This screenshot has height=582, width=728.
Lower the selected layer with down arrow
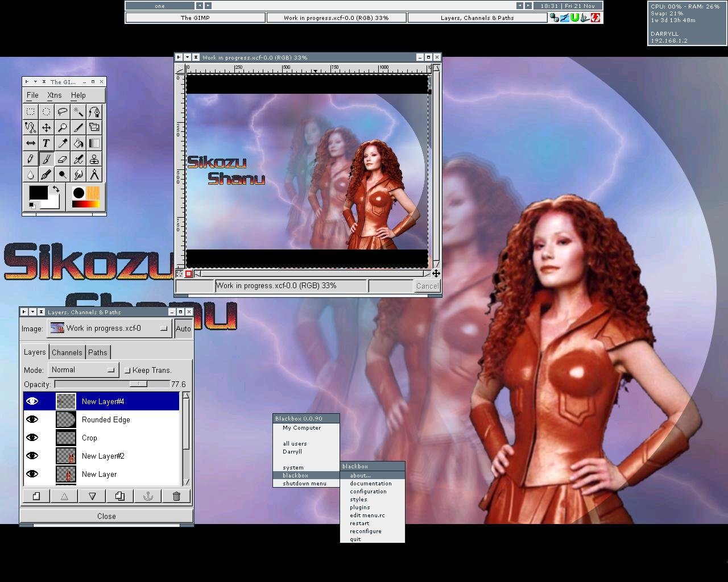pos(92,496)
